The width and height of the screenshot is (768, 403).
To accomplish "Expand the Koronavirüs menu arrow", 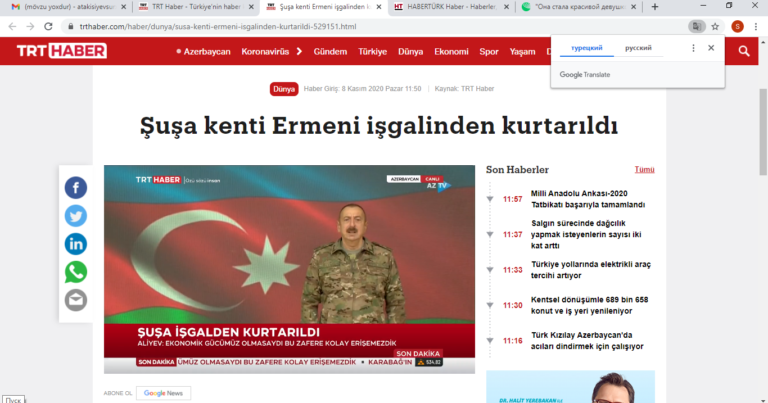I will 299,51.
